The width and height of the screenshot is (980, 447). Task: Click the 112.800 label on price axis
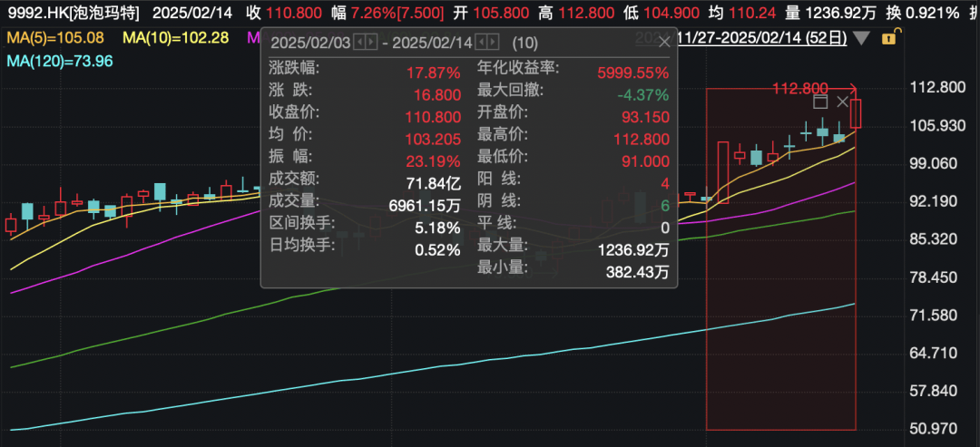pyautogui.click(x=936, y=88)
